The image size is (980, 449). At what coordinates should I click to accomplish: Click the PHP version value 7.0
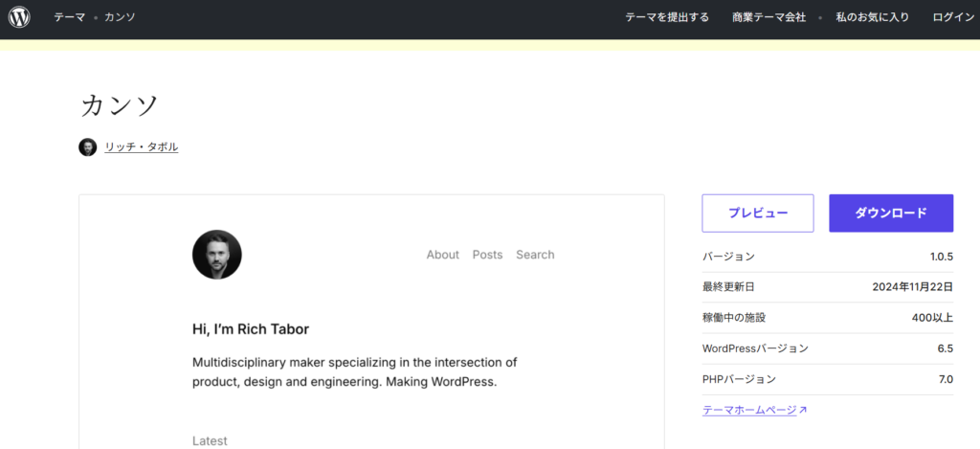click(946, 379)
